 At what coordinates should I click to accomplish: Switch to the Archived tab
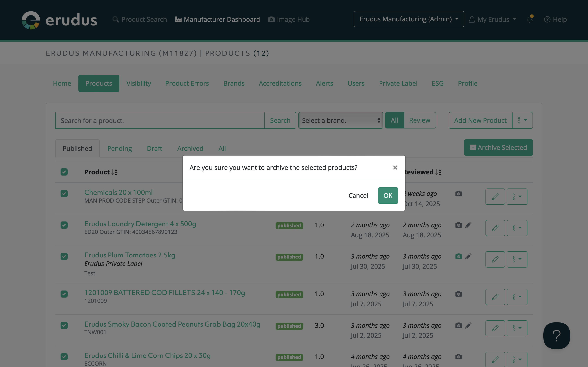(x=190, y=148)
